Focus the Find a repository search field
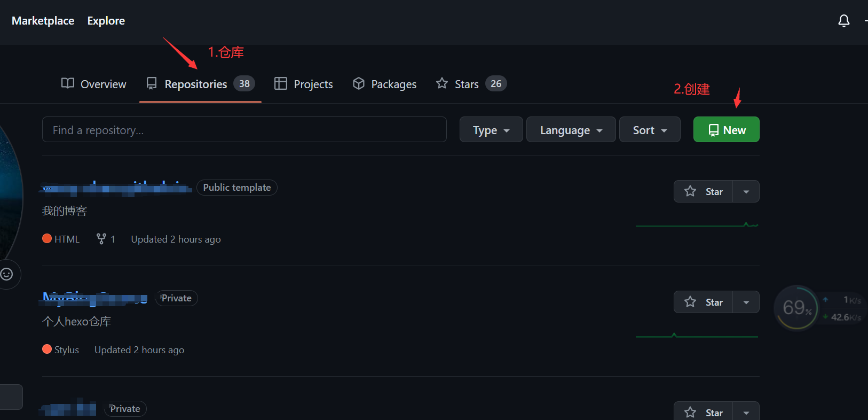This screenshot has width=868, height=420. [244, 129]
